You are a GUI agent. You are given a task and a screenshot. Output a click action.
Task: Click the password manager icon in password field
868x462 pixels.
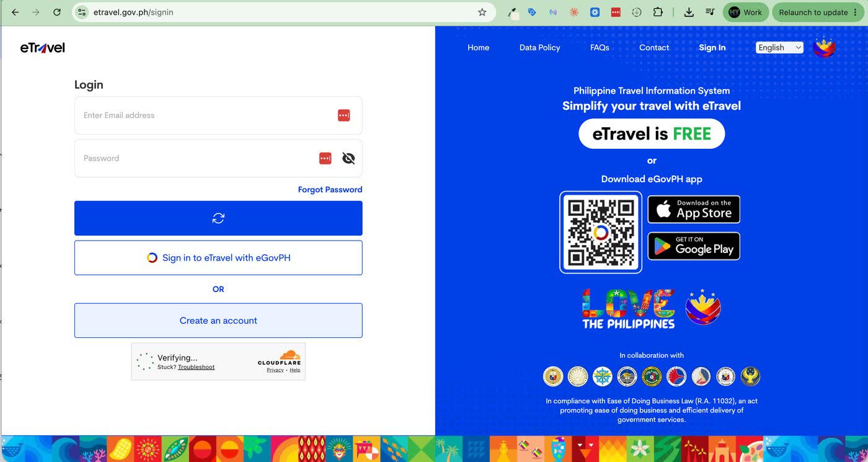[x=325, y=159]
